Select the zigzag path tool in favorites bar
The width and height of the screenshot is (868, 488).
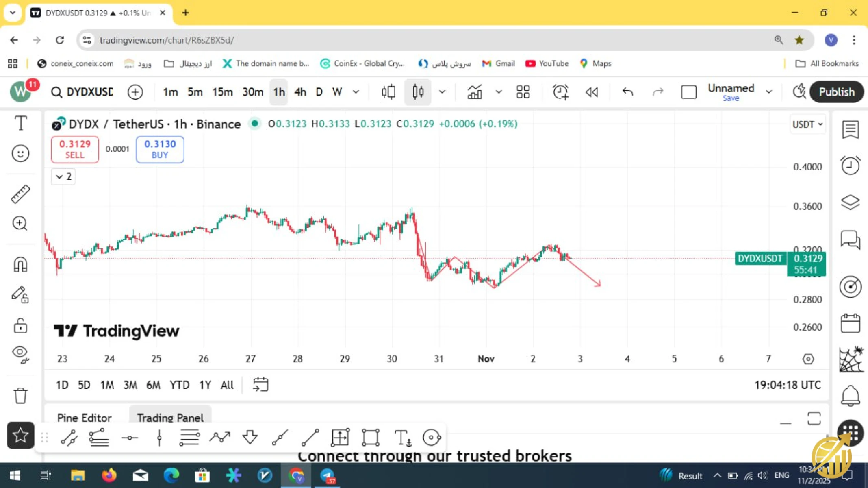click(220, 438)
